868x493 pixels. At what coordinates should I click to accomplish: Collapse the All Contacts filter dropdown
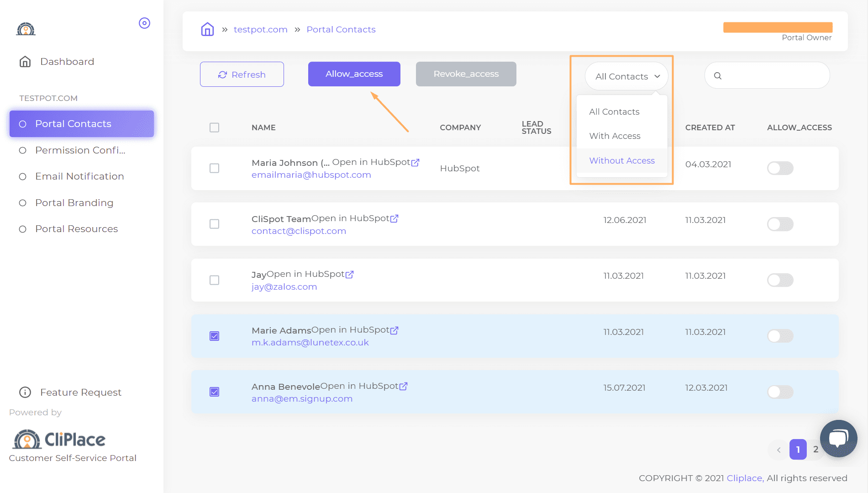point(626,76)
